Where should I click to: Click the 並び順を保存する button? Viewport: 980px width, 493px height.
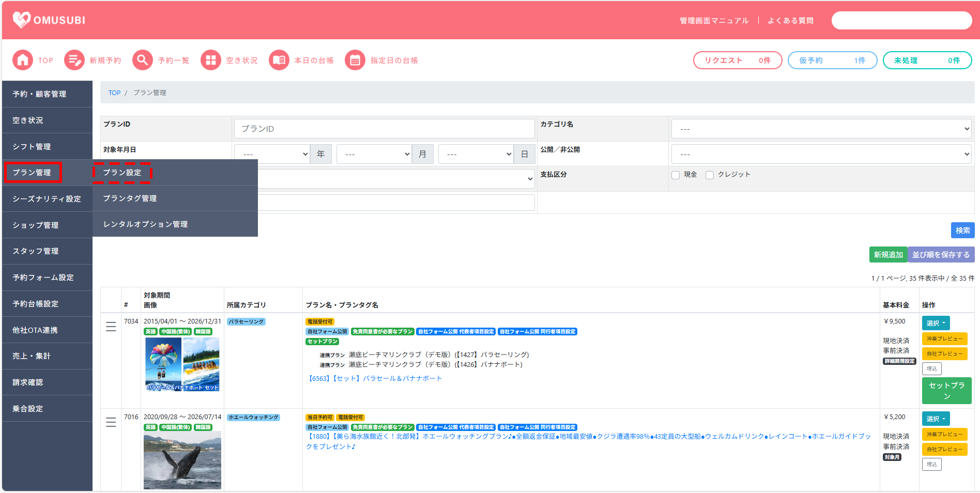tap(940, 255)
